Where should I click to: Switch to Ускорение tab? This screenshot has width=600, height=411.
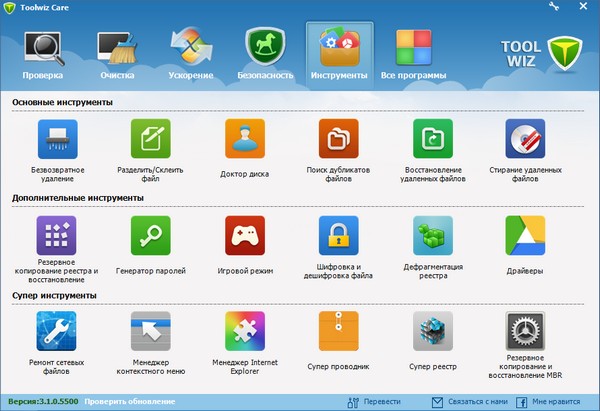pyautogui.click(x=191, y=55)
